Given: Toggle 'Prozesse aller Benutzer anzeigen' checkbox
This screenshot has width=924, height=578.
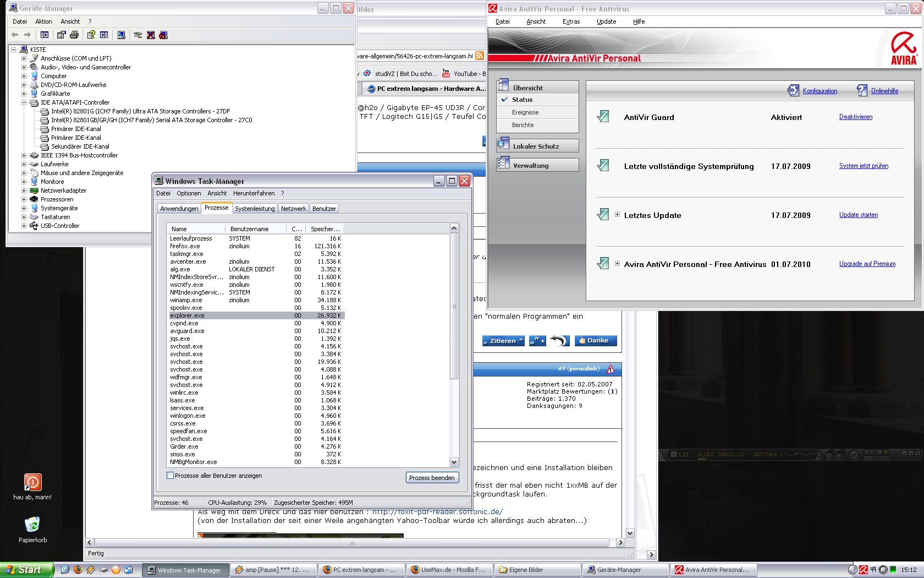Looking at the screenshot, I should [170, 476].
